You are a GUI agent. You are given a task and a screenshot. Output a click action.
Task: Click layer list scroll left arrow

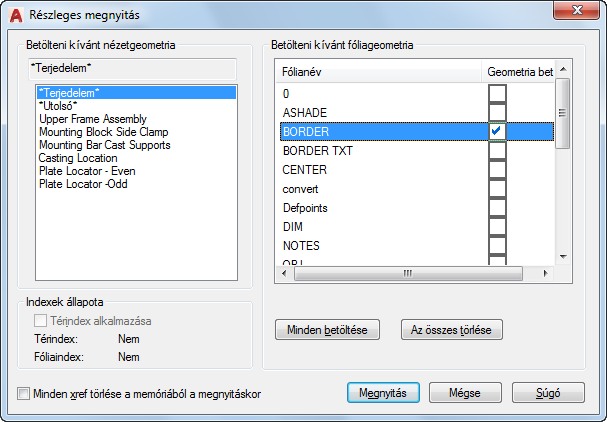coord(285,273)
